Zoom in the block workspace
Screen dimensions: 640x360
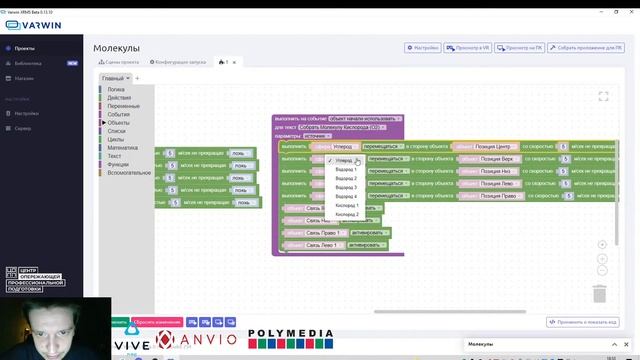tap(602, 259)
